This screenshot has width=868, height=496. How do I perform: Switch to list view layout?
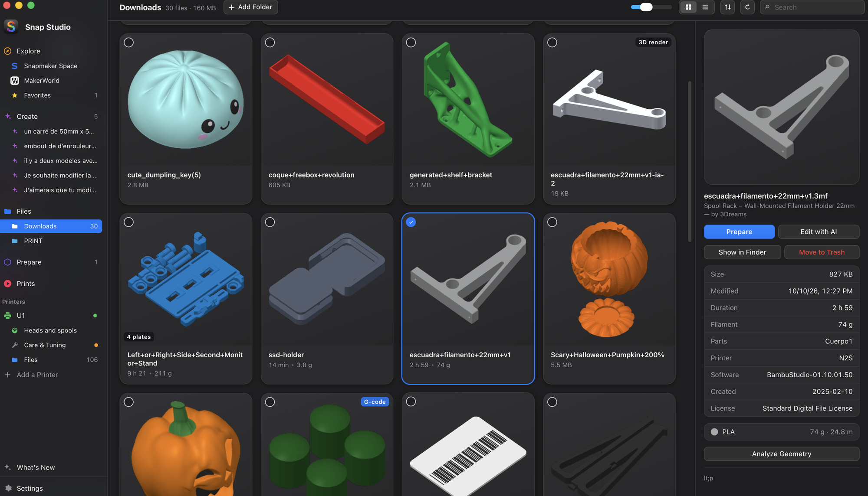pyautogui.click(x=705, y=7)
